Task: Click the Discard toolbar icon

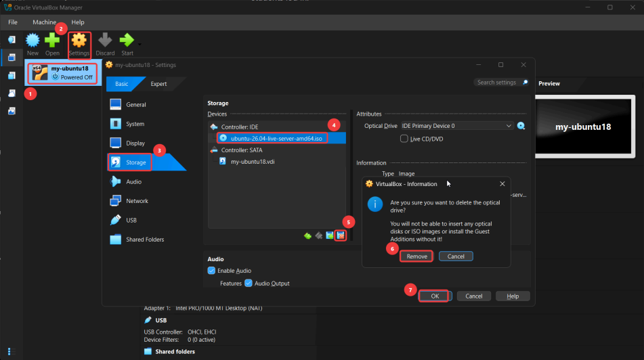Action: click(105, 45)
